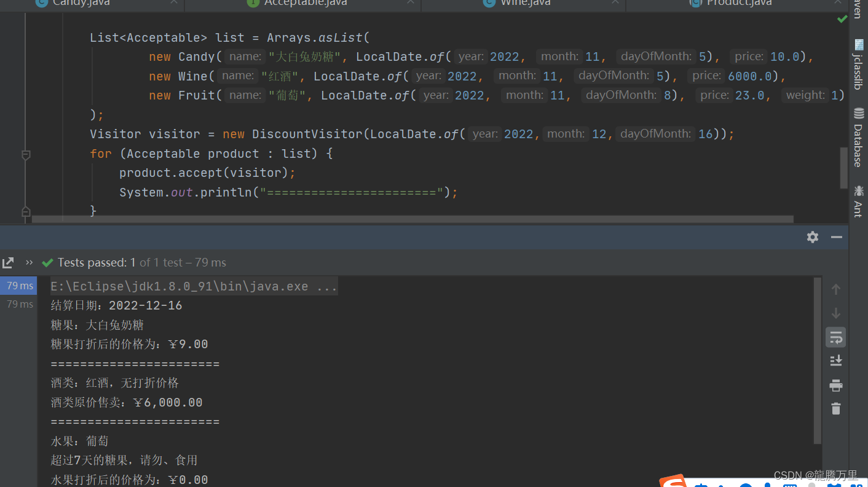Click "红酒" string literal in code
Screen dimensions: 868x487
click(280, 76)
